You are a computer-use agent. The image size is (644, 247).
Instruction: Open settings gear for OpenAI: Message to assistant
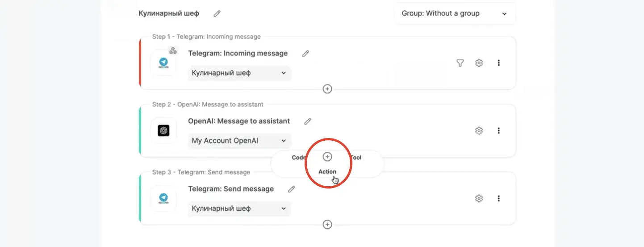(479, 131)
